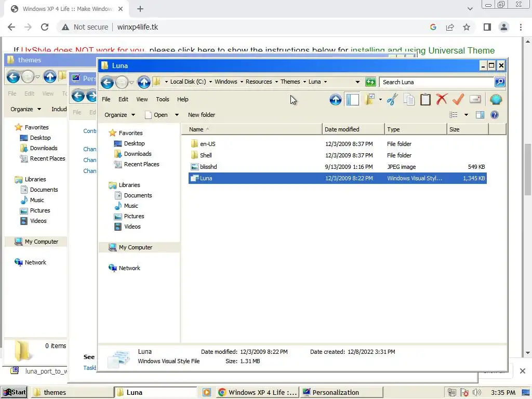The image size is (532, 399).
Task: Open properties via orange checkmark icon
Action: (x=458, y=99)
